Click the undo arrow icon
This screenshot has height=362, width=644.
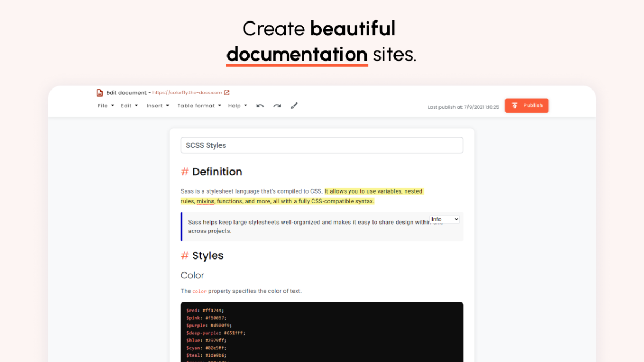pyautogui.click(x=260, y=106)
